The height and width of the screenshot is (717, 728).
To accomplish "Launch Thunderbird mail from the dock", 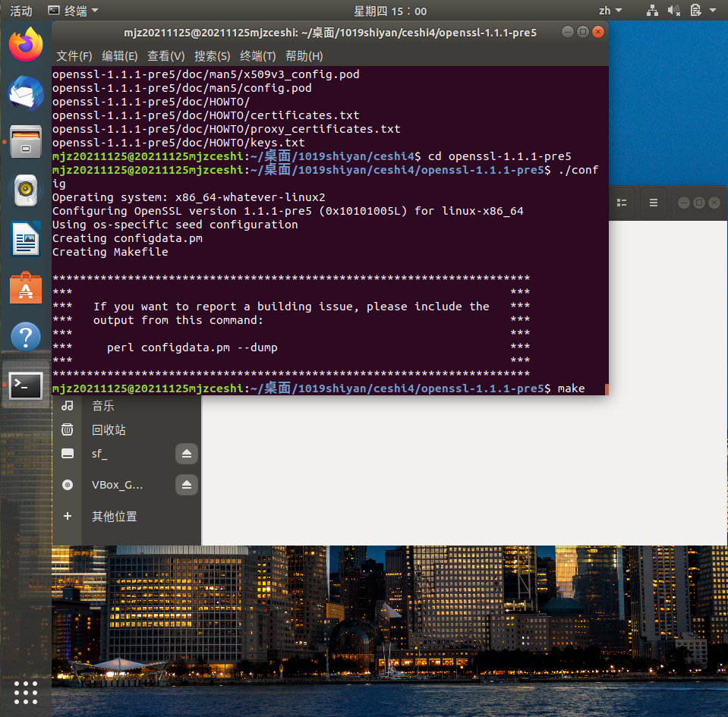I will 26,93.
